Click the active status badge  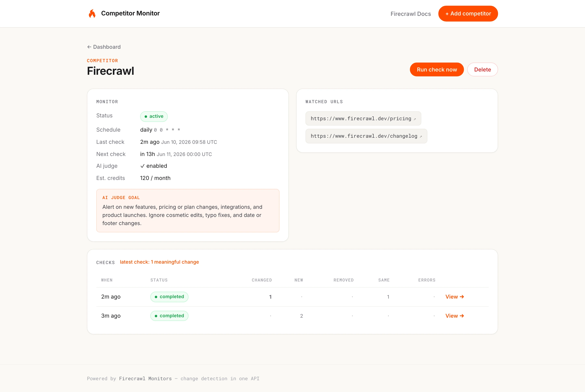click(x=154, y=116)
